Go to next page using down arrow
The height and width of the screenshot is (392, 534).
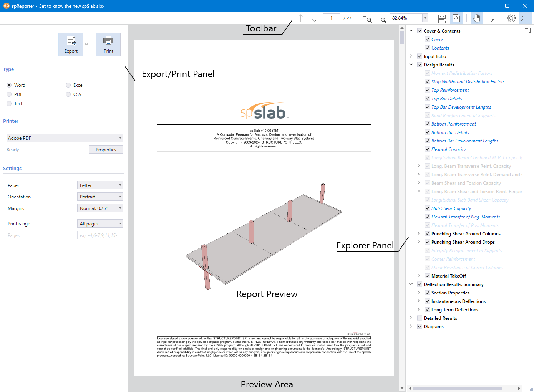315,18
